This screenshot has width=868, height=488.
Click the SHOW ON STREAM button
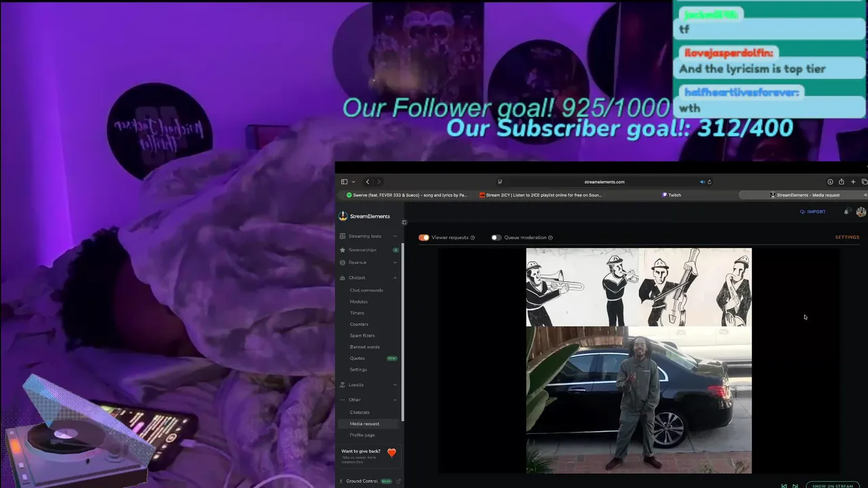tap(833, 486)
